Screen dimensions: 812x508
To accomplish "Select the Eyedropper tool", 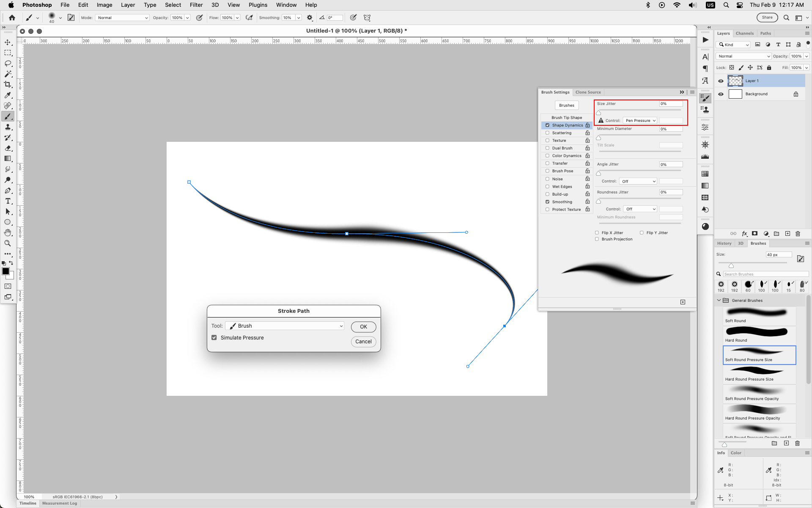I will [8, 95].
